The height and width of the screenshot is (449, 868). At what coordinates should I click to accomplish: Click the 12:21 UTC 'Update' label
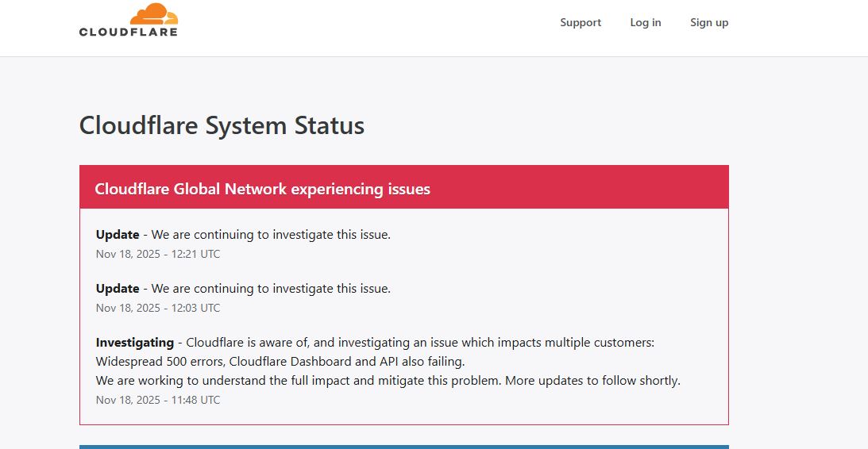[118, 235]
